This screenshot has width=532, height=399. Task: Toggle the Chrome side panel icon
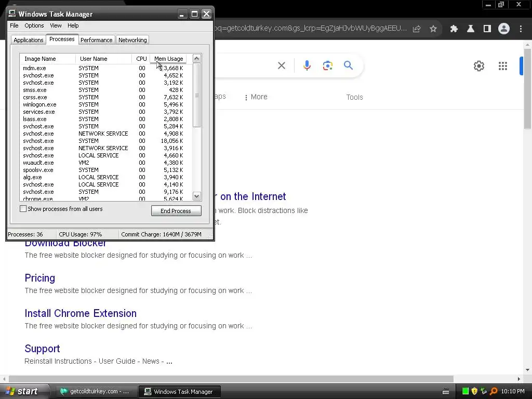pyautogui.click(x=487, y=29)
